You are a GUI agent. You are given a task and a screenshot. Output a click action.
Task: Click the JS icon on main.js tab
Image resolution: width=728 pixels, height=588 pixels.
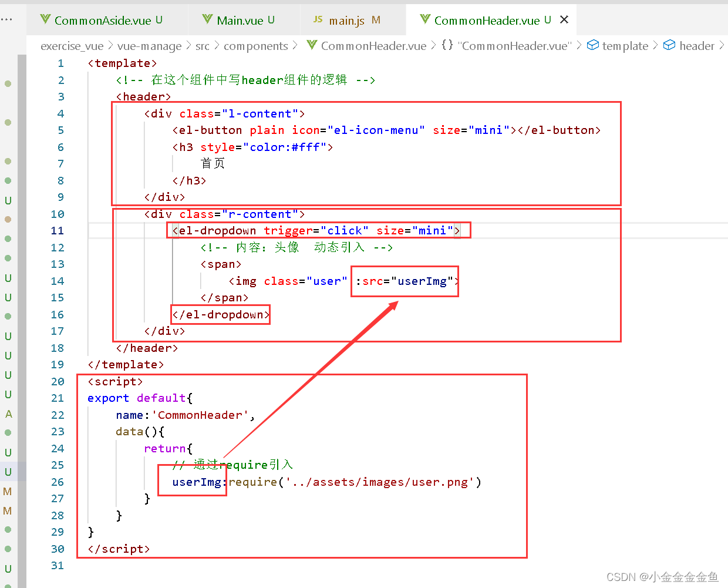point(318,19)
